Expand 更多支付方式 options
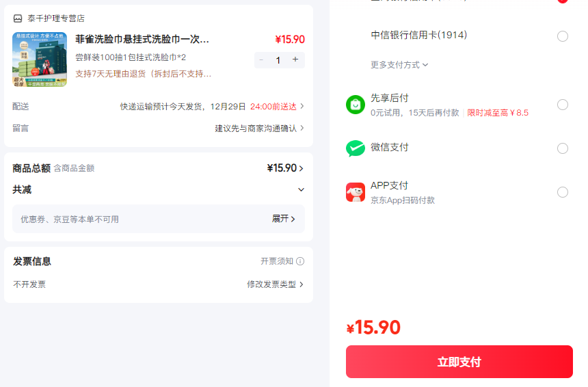 pos(400,65)
